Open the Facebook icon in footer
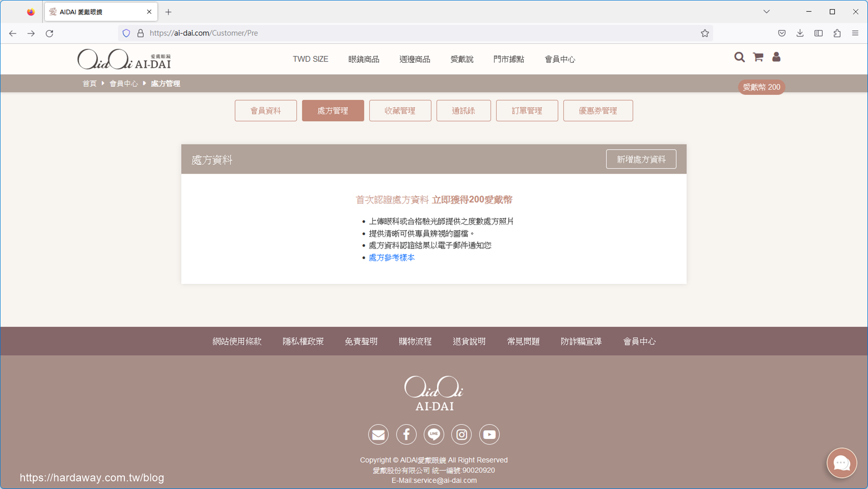Viewport: 868px width, 489px height. coord(406,435)
